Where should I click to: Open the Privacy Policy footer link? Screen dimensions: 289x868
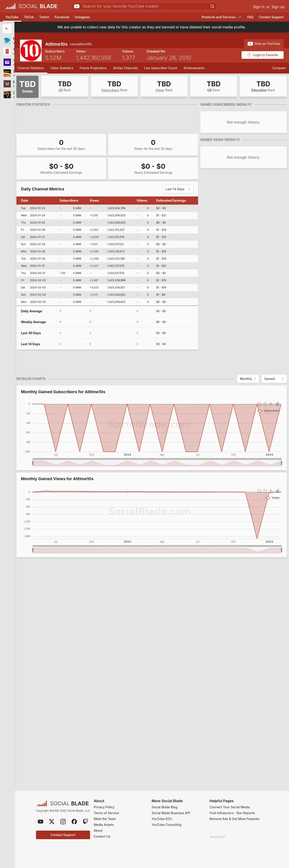(x=104, y=807)
